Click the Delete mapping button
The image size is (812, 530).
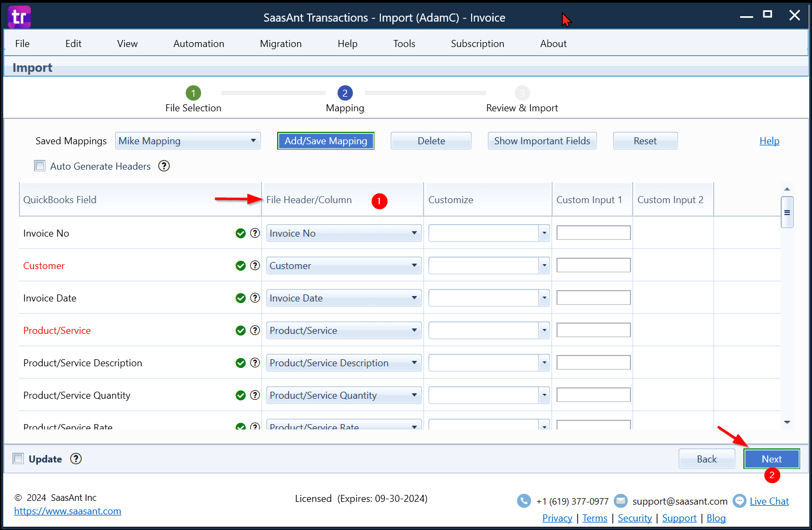(431, 141)
